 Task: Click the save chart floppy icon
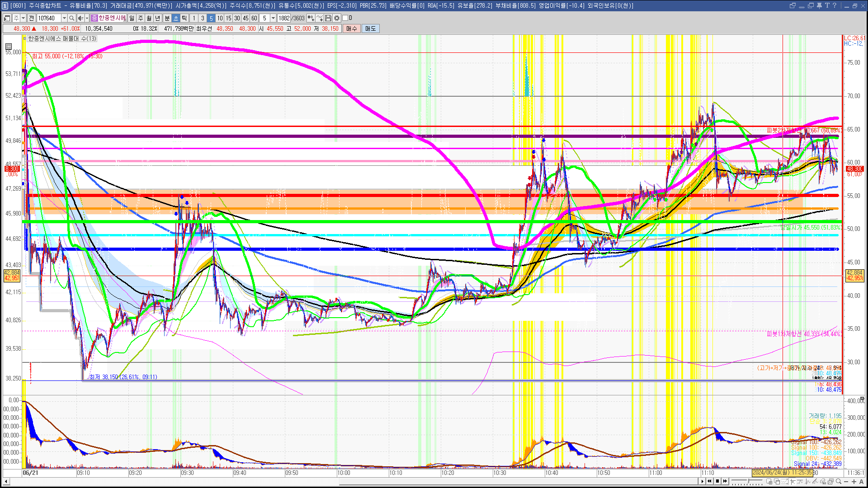coord(328,18)
